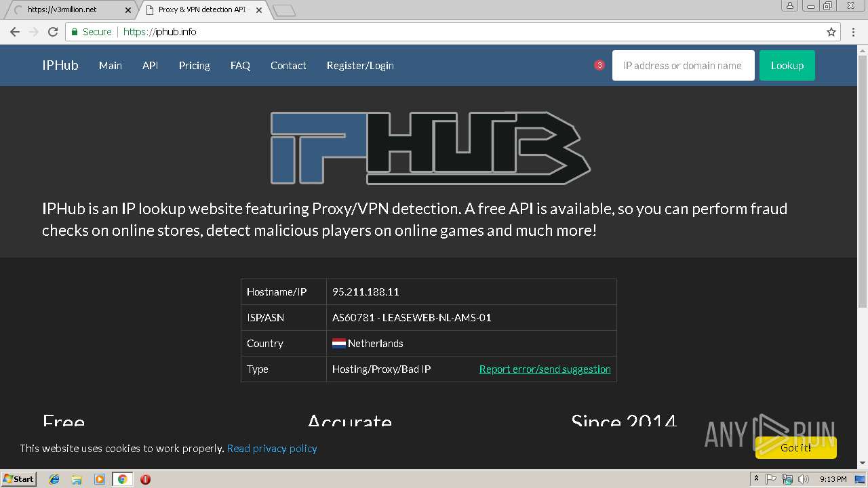
Task: Click the Type label cell
Action: tap(283, 369)
